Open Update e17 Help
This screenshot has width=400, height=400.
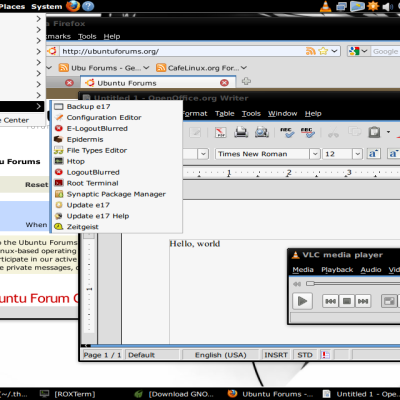click(118, 216)
